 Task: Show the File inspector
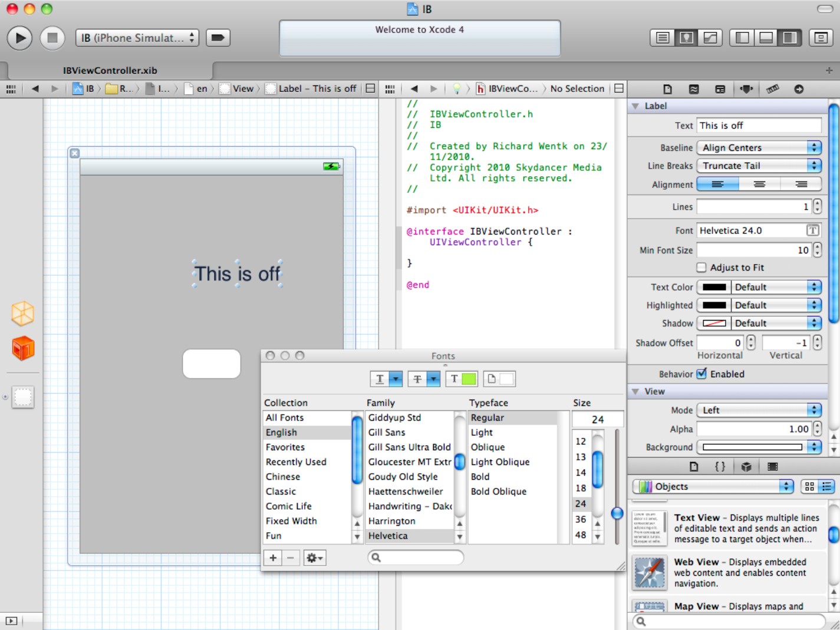pyautogui.click(x=667, y=89)
